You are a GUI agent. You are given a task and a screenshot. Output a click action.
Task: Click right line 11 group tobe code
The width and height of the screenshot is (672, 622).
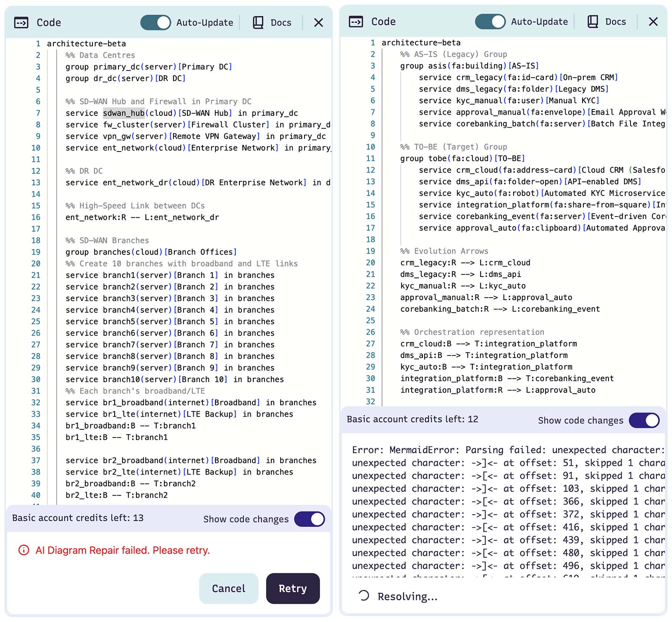pyautogui.click(x=462, y=159)
